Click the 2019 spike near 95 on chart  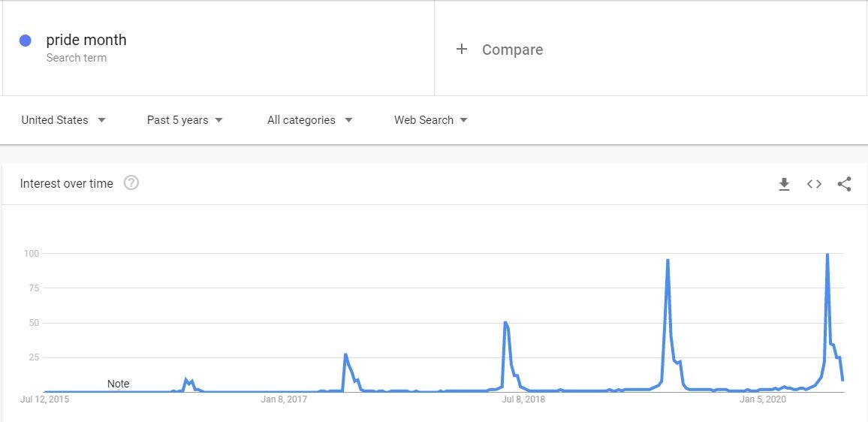pos(668,261)
